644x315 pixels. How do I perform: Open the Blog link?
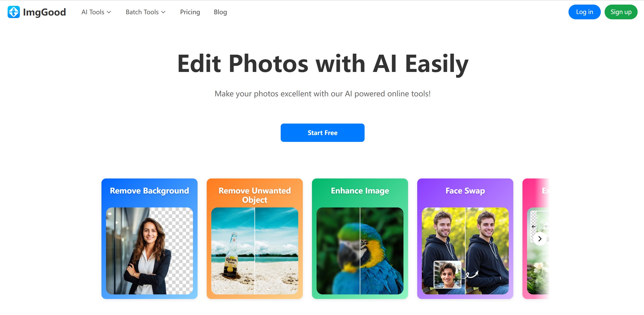pos(220,12)
